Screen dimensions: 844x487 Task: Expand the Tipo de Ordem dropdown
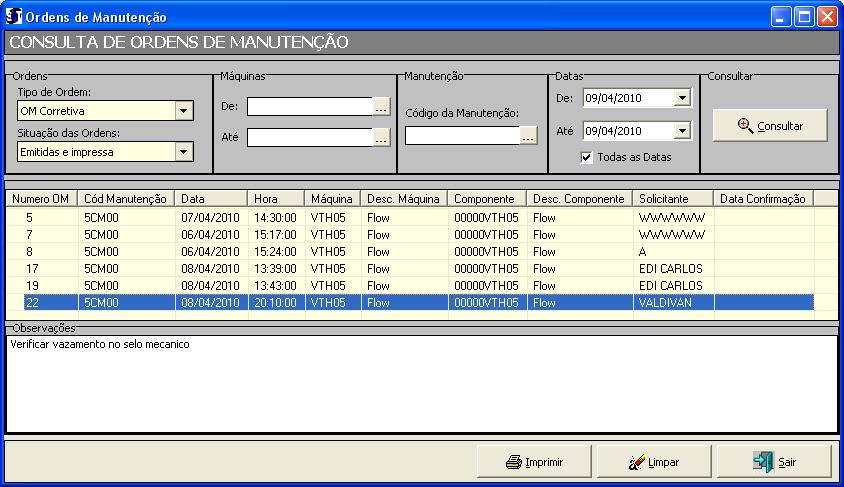pyautogui.click(x=183, y=111)
